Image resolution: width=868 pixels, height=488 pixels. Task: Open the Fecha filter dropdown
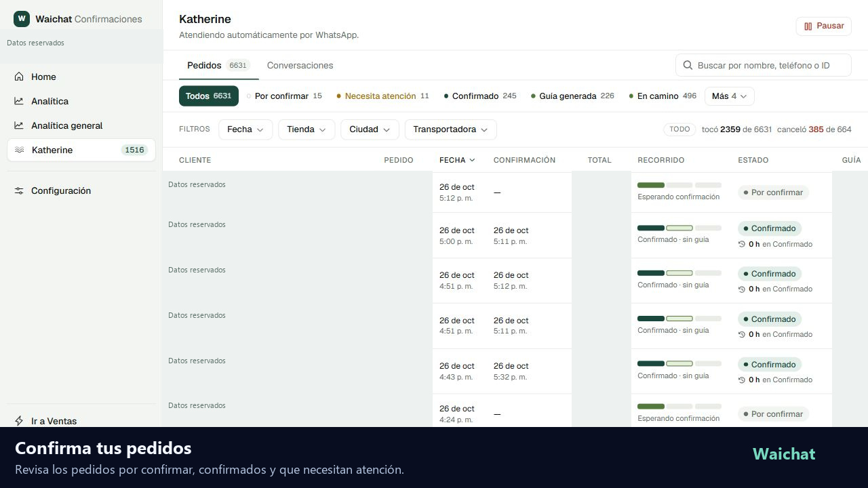tap(245, 129)
